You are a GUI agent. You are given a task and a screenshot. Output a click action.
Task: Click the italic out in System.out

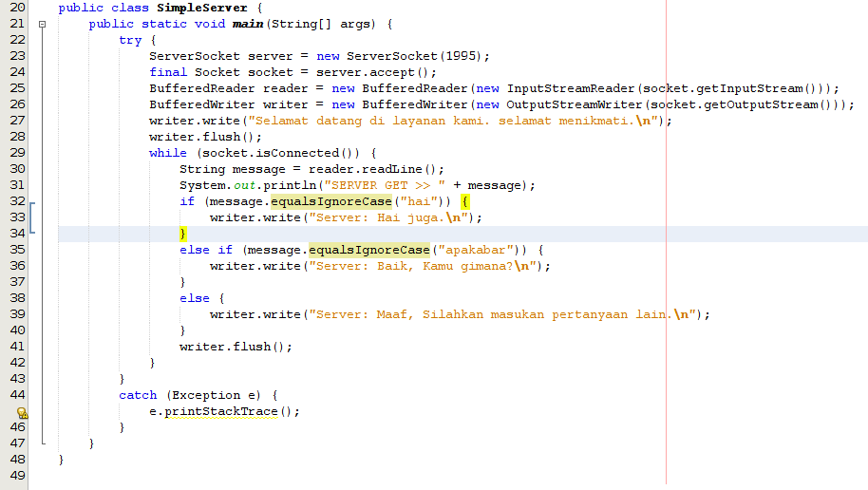click(244, 185)
